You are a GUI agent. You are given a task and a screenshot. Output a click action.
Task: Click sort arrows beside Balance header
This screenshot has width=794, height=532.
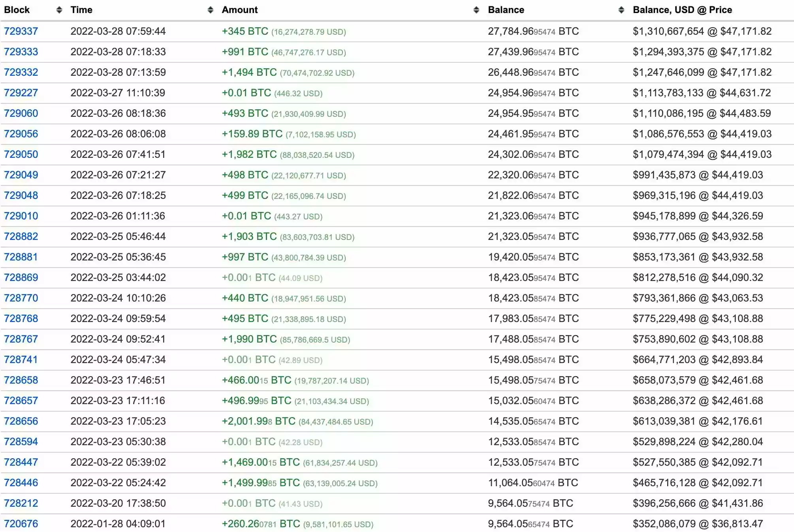point(621,10)
